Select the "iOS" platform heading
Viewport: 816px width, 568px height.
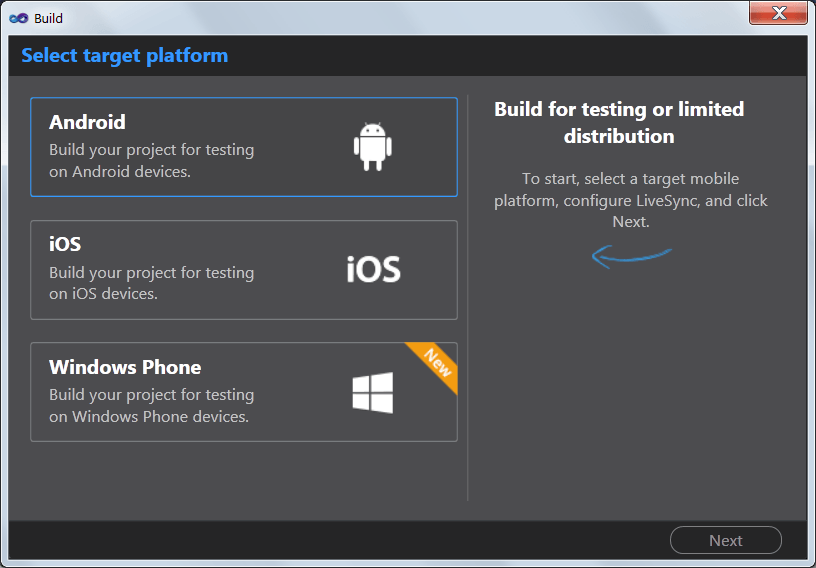click(65, 244)
